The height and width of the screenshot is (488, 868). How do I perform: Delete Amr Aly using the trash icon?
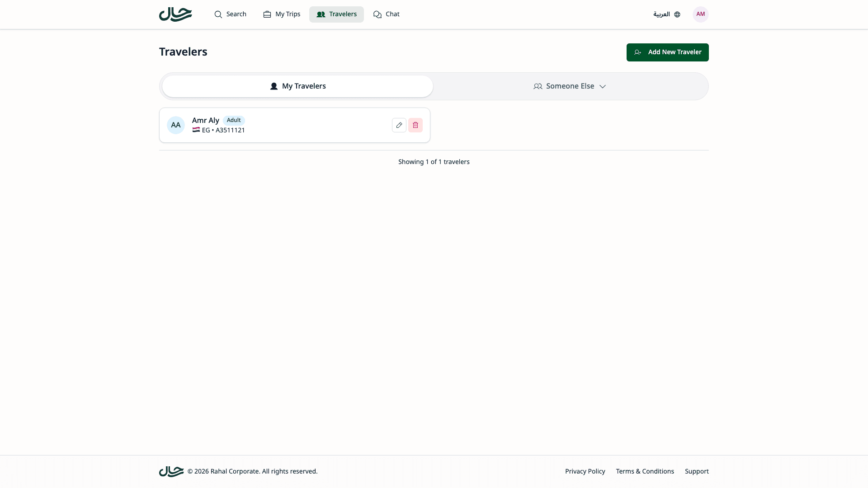(415, 125)
